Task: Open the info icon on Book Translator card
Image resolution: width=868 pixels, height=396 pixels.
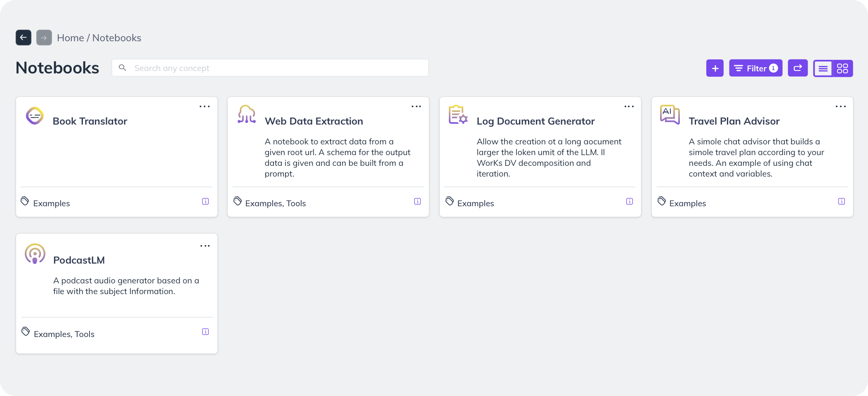Action: (205, 201)
